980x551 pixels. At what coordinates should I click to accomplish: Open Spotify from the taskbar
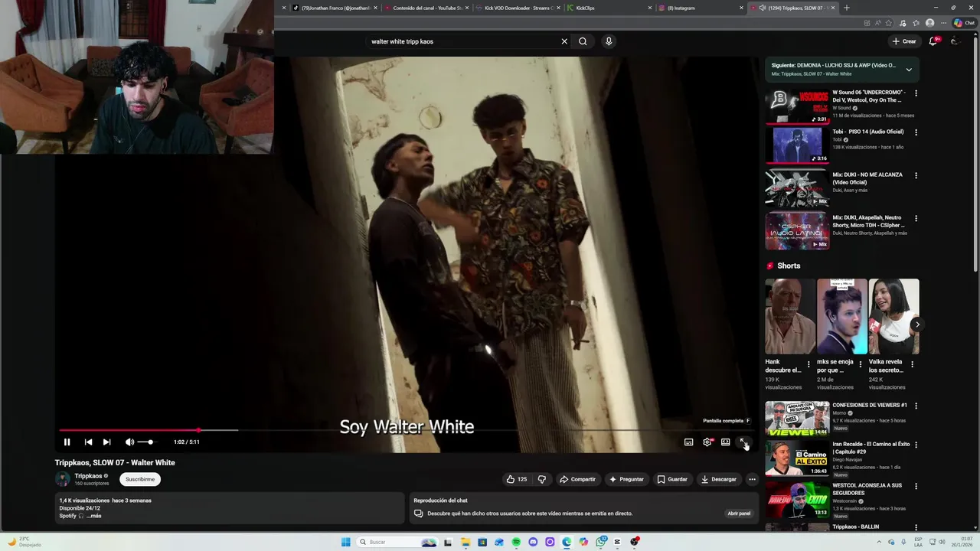tap(516, 542)
